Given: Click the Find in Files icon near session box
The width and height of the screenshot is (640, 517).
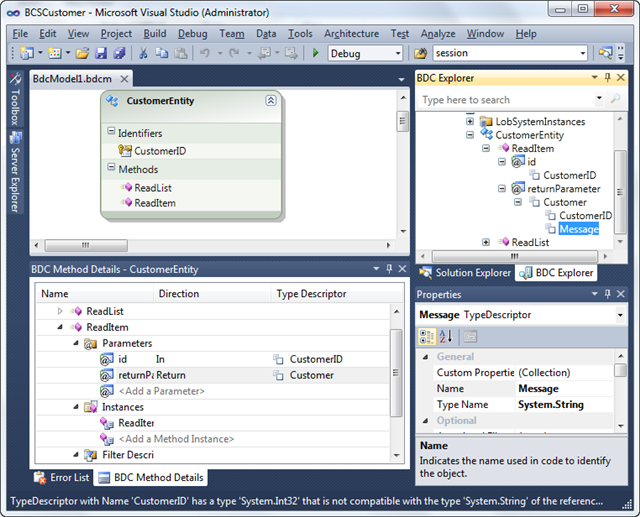Looking at the screenshot, I should tap(420, 53).
